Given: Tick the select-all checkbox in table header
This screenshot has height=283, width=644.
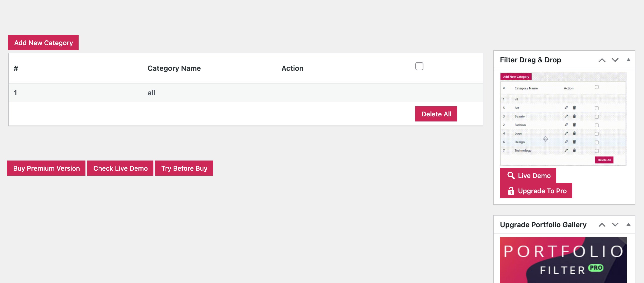Looking at the screenshot, I should pos(419,66).
